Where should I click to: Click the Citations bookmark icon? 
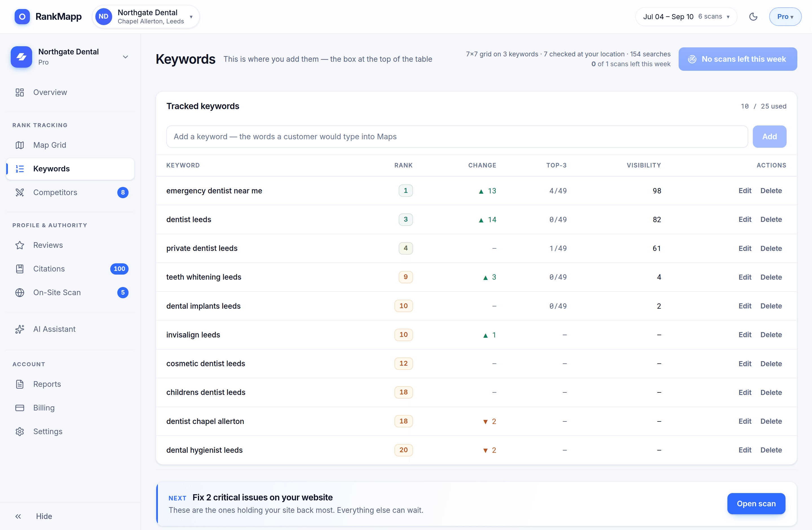(20, 269)
